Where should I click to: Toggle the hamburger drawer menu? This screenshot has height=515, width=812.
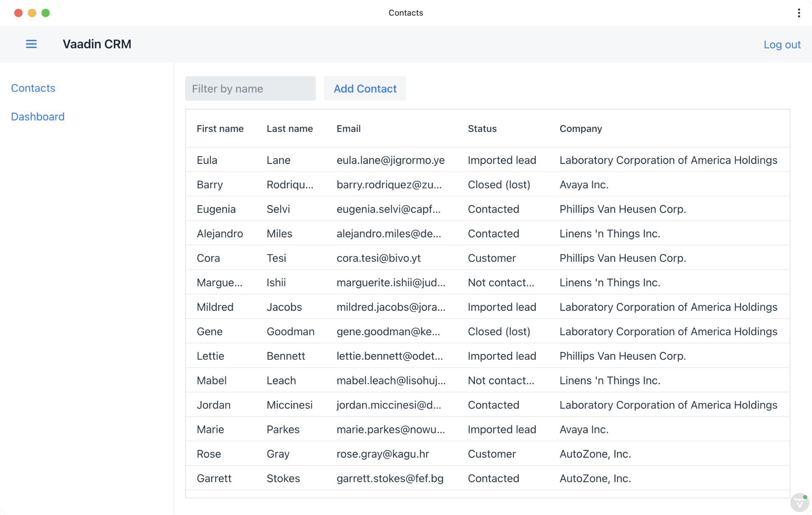pyautogui.click(x=31, y=44)
